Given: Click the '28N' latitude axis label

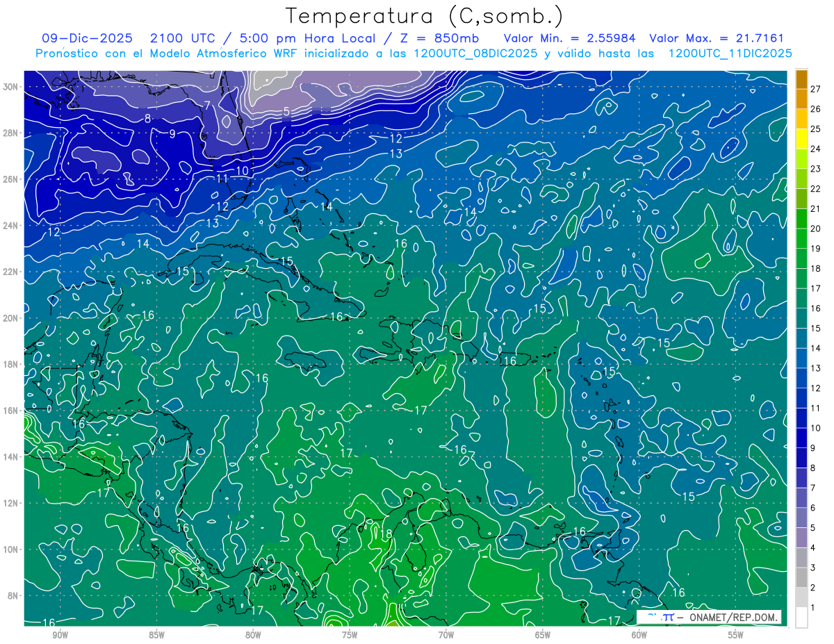Looking at the screenshot, I should 12,133.
